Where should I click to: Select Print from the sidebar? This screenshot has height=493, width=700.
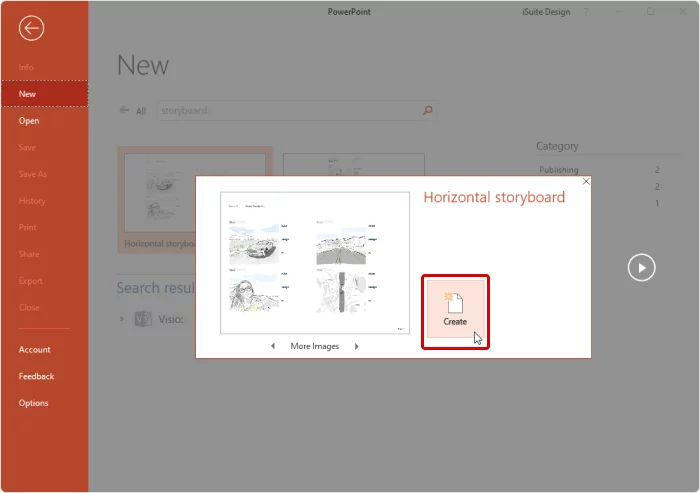pyautogui.click(x=27, y=227)
